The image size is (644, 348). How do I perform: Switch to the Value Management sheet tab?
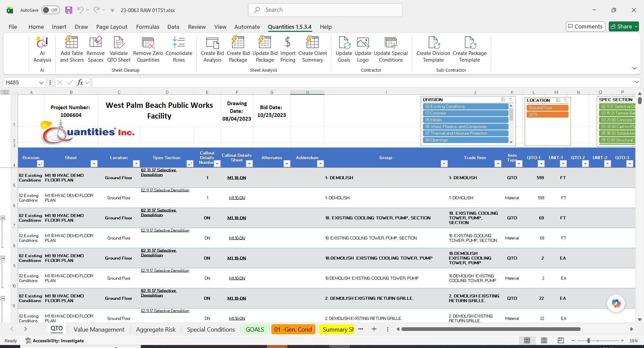click(99, 330)
